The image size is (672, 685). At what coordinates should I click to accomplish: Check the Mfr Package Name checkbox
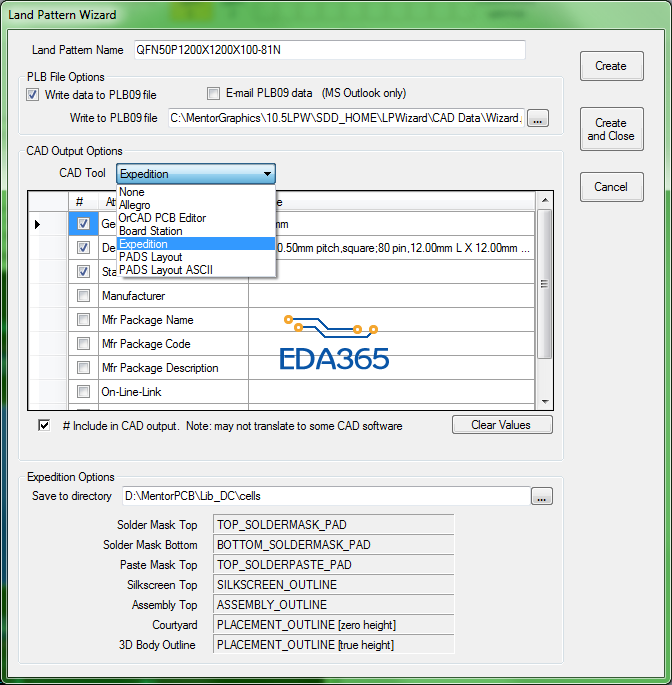[83, 320]
